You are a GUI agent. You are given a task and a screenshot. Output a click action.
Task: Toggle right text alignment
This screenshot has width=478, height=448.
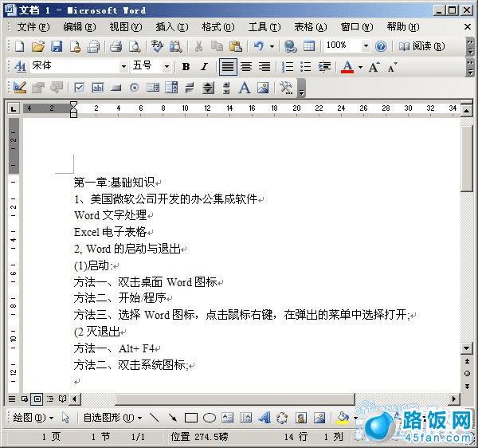tap(264, 66)
